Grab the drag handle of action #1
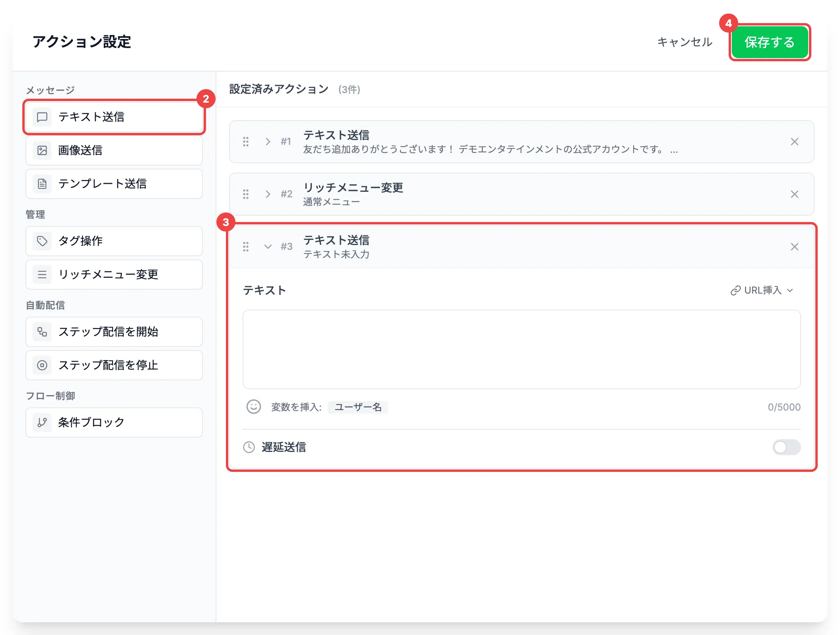The width and height of the screenshot is (840, 635). (246, 142)
